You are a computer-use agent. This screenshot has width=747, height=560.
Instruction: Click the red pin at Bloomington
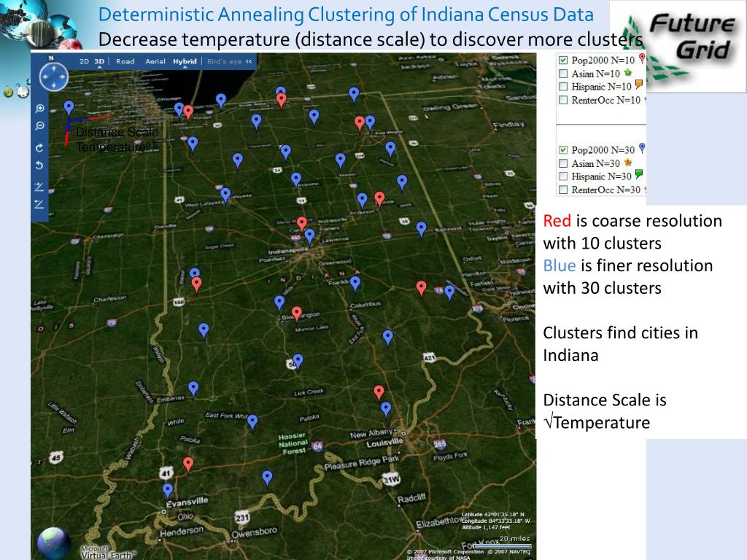pyautogui.click(x=297, y=313)
